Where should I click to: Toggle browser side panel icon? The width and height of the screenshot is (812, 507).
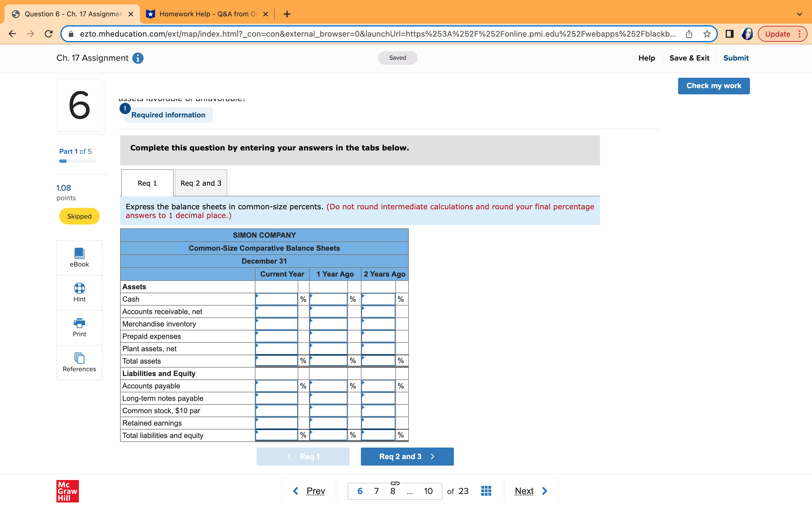click(x=729, y=34)
